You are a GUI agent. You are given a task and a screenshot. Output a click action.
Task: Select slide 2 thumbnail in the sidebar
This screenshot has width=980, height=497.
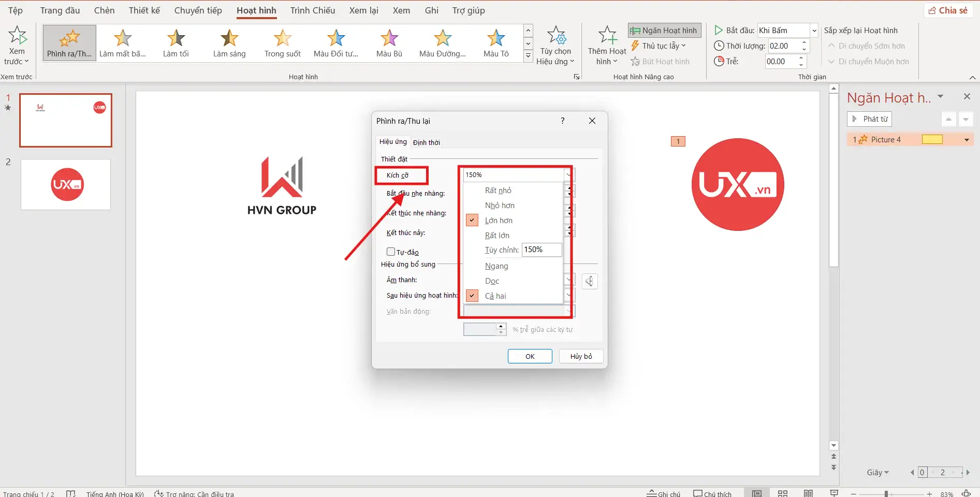click(65, 184)
